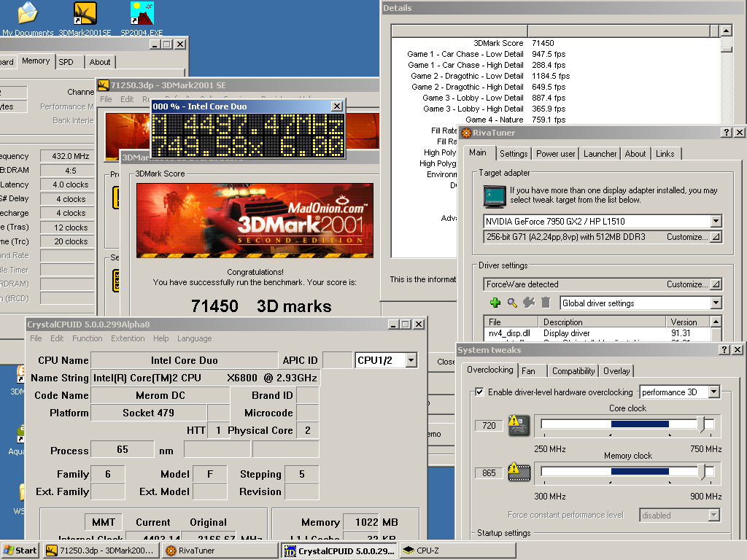This screenshot has height=560, width=747.
Task: Open the Power user tab in RivaTuner
Action: coord(555,154)
